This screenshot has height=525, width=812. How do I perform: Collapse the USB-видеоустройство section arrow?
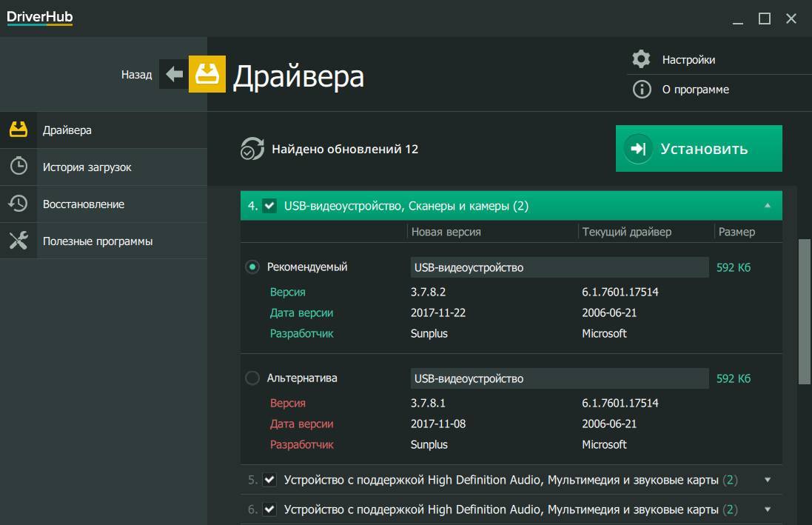[x=768, y=206]
